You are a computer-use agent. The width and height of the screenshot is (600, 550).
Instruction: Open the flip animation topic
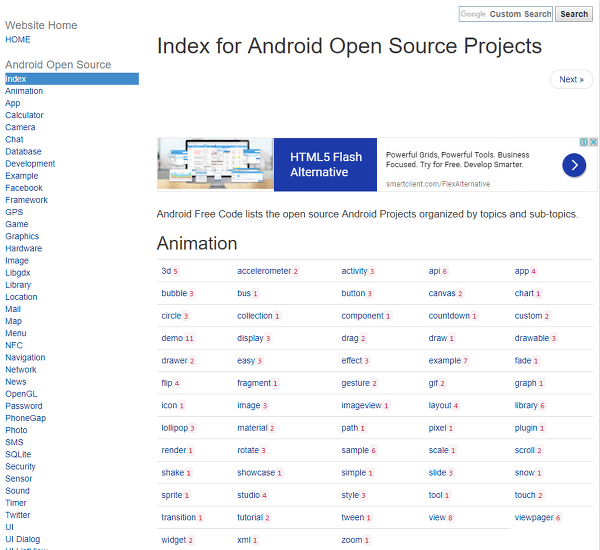tap(167, 383)
